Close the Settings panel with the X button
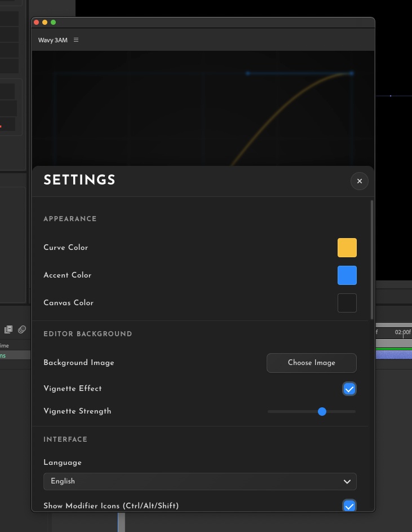412x532 pixels. 360,181
